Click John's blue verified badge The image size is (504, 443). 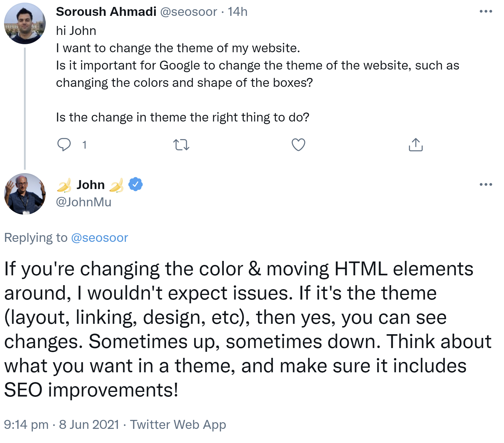(135, 184)
